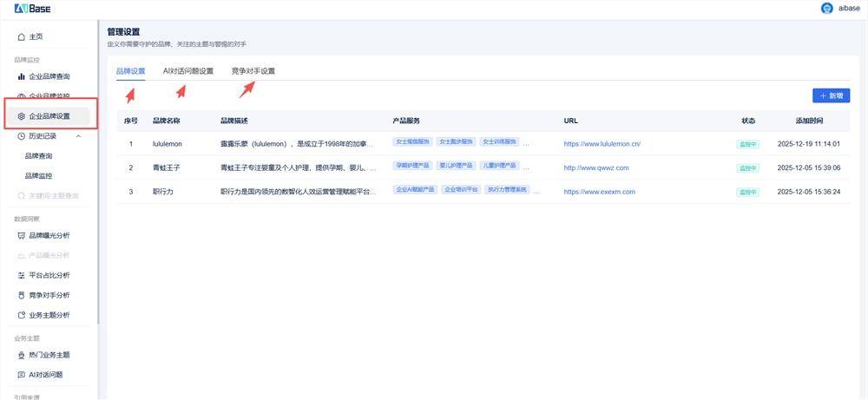Click the 序号 column header

(x=131, y=121)
